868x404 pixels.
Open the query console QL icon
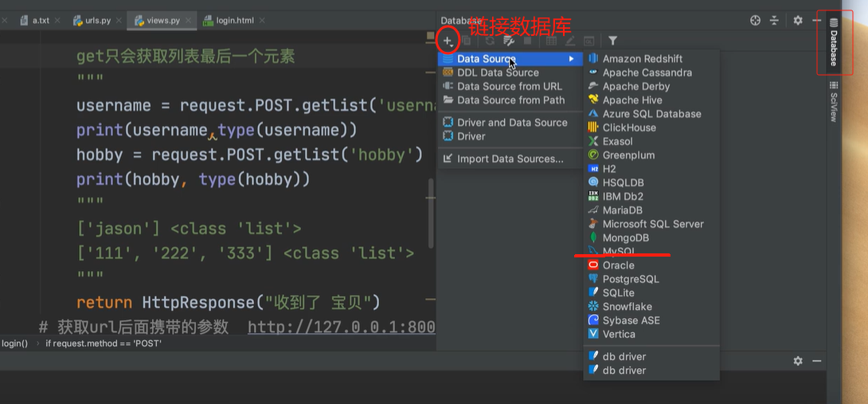point(589,41)
